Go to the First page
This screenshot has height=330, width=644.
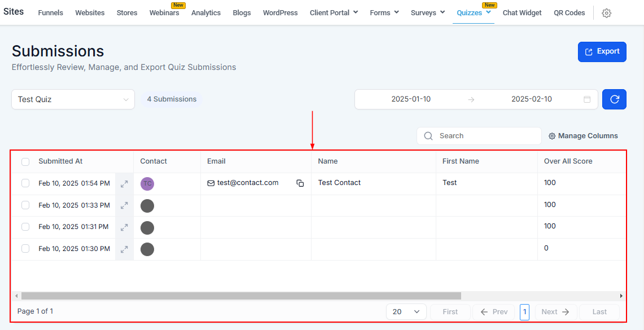click(450, 312)
